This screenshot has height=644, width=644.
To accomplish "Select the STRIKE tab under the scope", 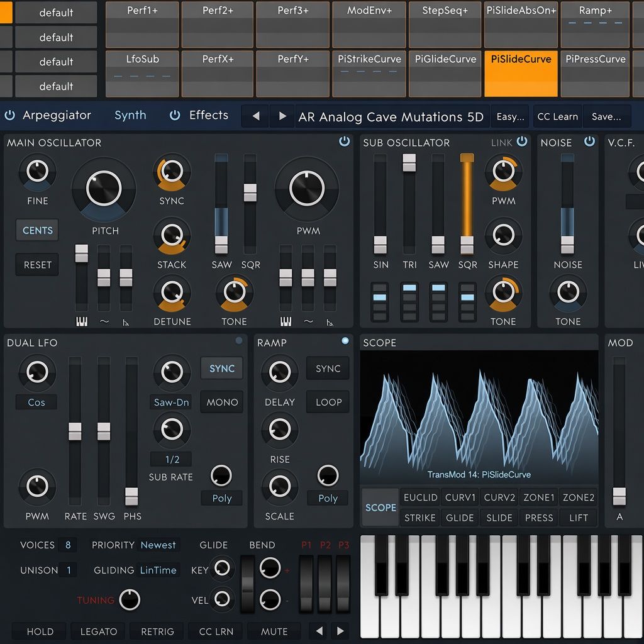I will coord(419,518).
